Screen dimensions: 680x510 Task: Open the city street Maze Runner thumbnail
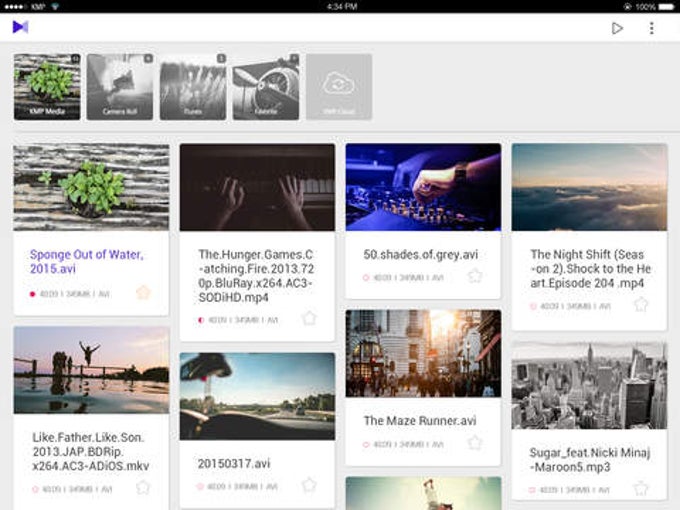tap(423, 353)
